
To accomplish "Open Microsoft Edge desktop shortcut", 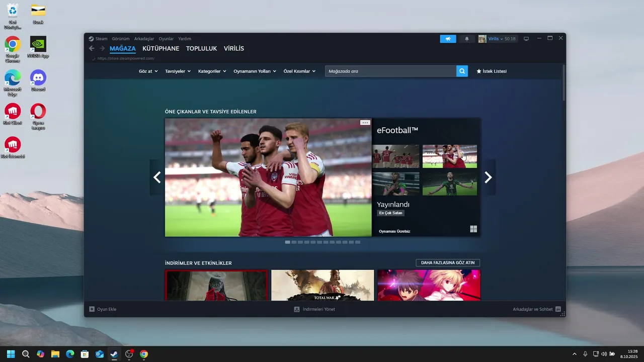I will [x=13, y=82].
